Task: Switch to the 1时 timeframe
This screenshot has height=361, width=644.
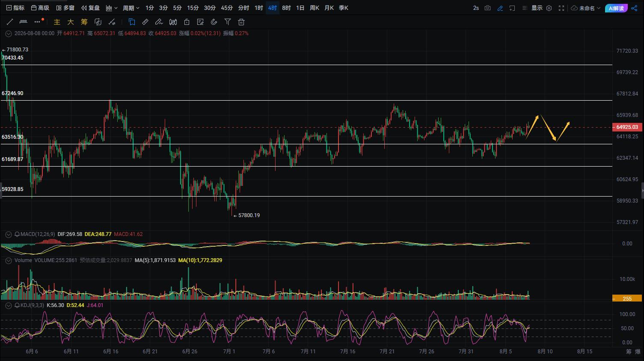Action: tap(258, 8)
